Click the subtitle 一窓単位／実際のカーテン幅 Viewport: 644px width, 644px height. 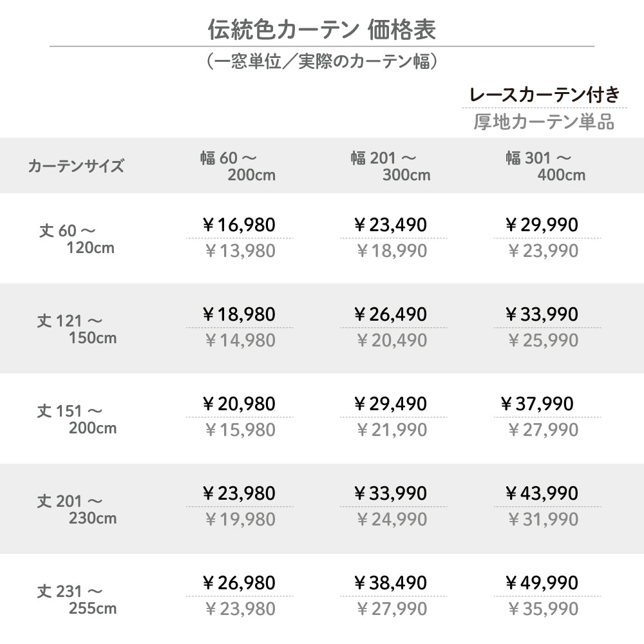(322, 62)
